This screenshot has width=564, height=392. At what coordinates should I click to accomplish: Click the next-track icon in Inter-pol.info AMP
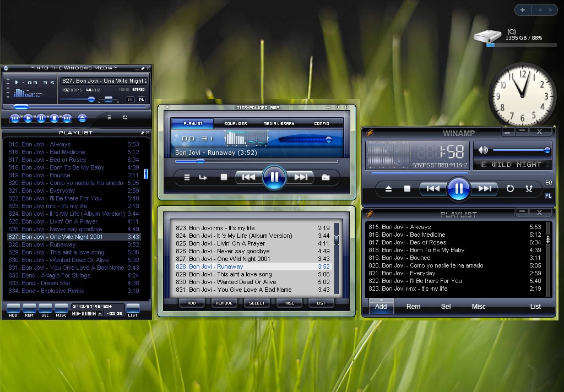tap(300, 177)
